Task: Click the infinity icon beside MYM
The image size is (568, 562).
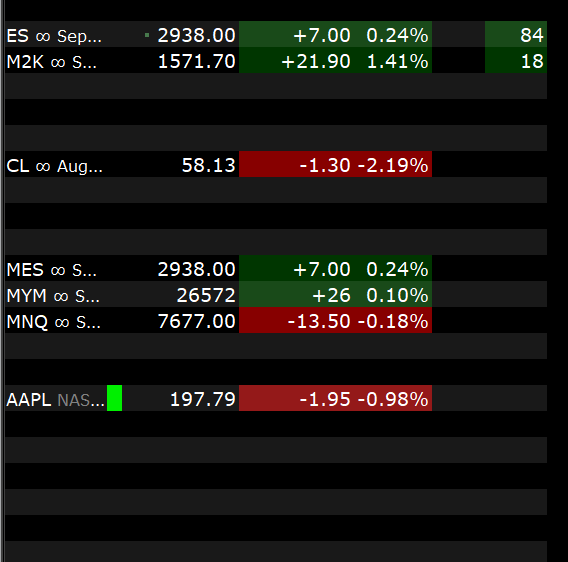Action: pyautogui.click(x=61, y=296)
